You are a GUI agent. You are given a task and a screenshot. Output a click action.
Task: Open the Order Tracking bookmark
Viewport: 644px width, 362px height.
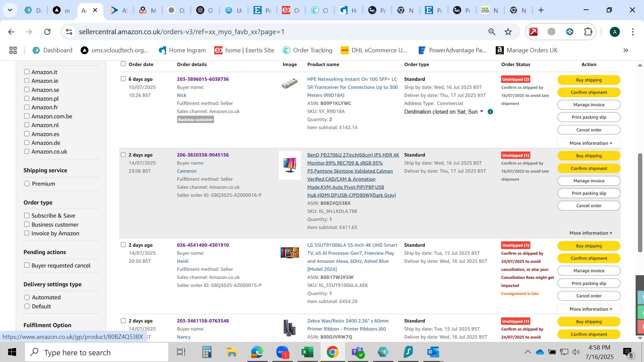(308, 50)
